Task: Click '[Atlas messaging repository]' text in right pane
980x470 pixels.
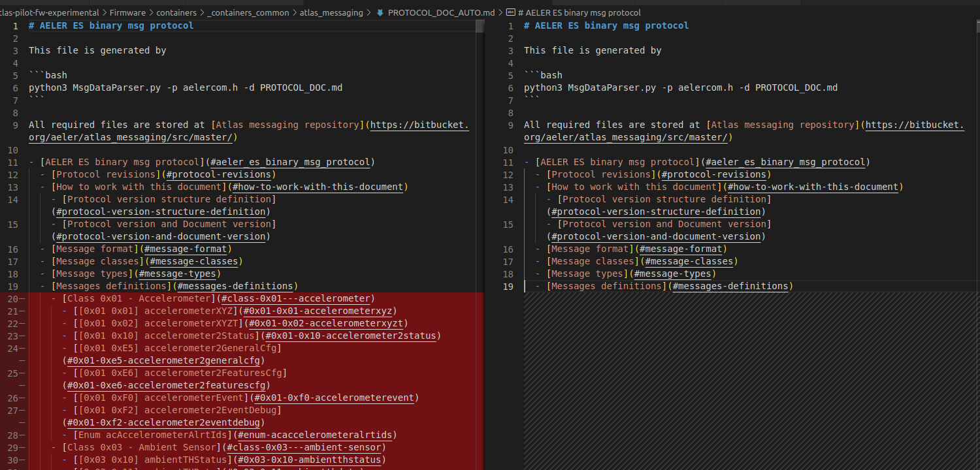Action: point(783,125)
